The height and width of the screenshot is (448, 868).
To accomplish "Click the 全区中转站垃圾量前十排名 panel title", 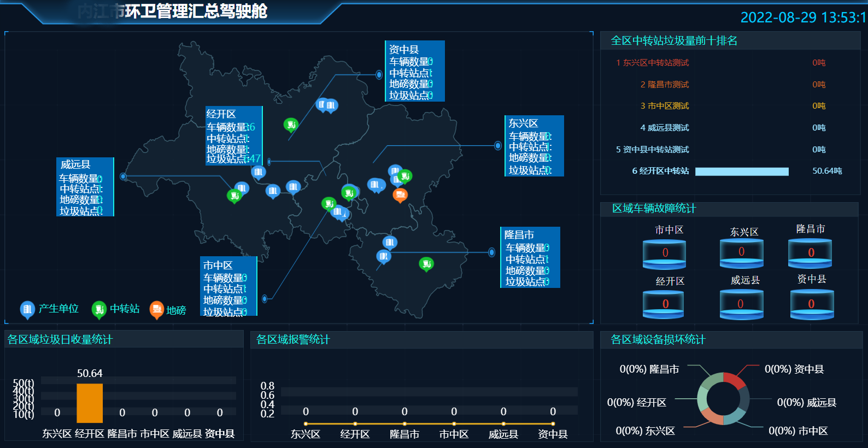I will point(674,41).
